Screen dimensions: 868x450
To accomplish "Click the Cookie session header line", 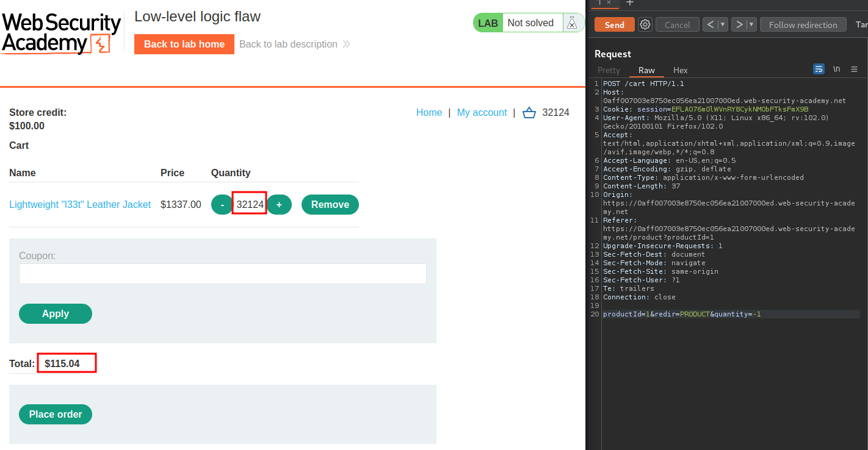I will tap(706, 109).
